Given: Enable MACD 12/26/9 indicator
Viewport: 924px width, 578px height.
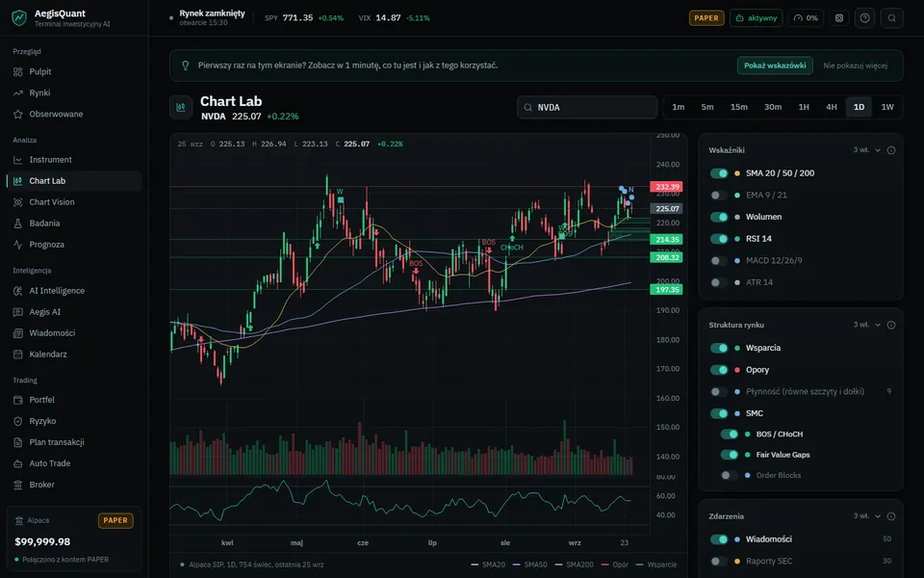Looking at the screenshot, I should 719,261.
